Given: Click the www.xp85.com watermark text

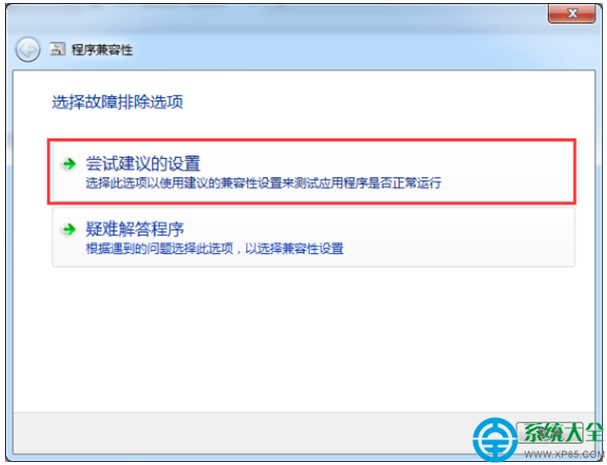Looking at the screenshot, I should tap(564, 454).
